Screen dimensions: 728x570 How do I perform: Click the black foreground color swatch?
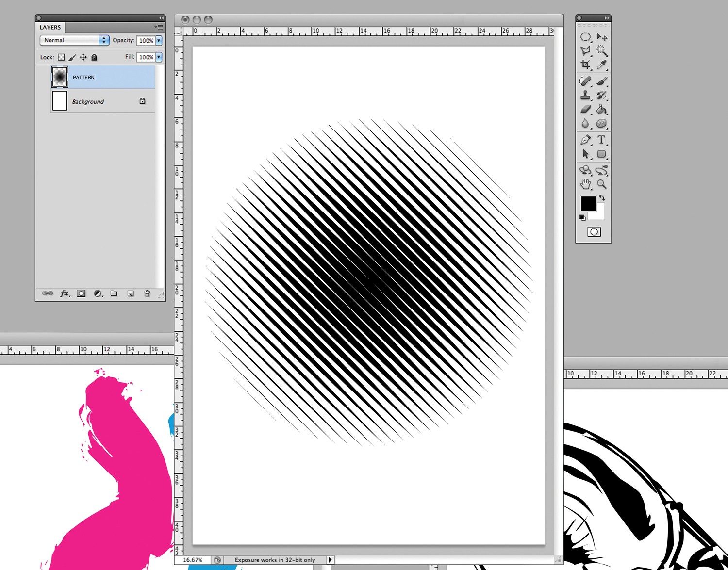(x=588, y=204)
